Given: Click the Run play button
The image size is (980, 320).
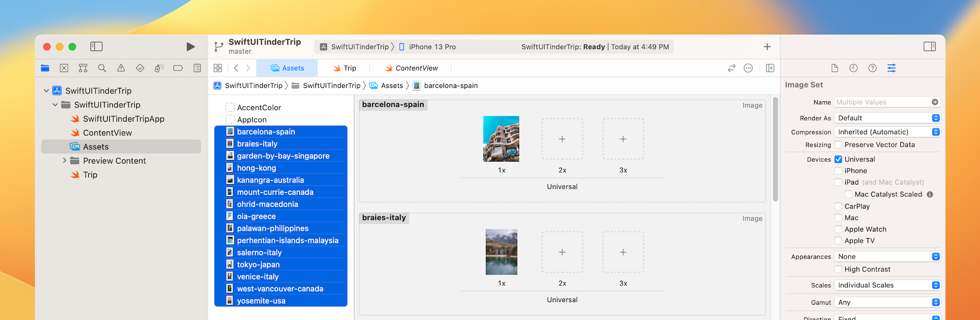Looking at the screenshot, I should point(190,47).
